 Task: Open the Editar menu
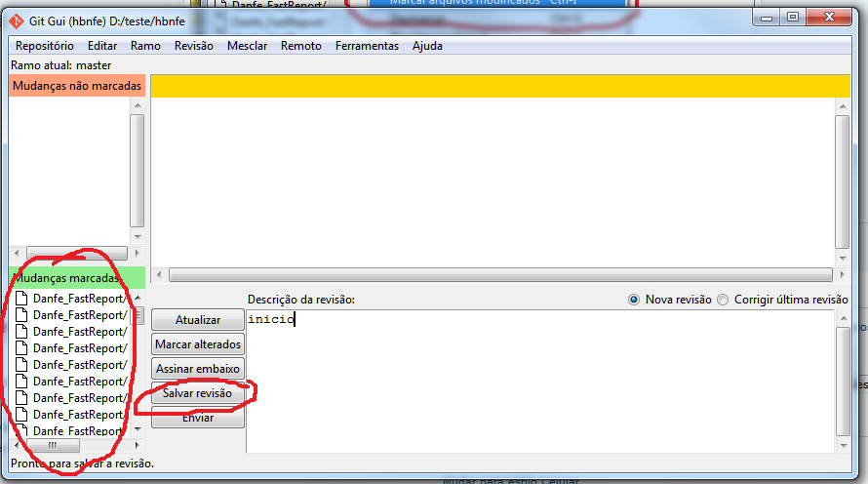point(102,46)
